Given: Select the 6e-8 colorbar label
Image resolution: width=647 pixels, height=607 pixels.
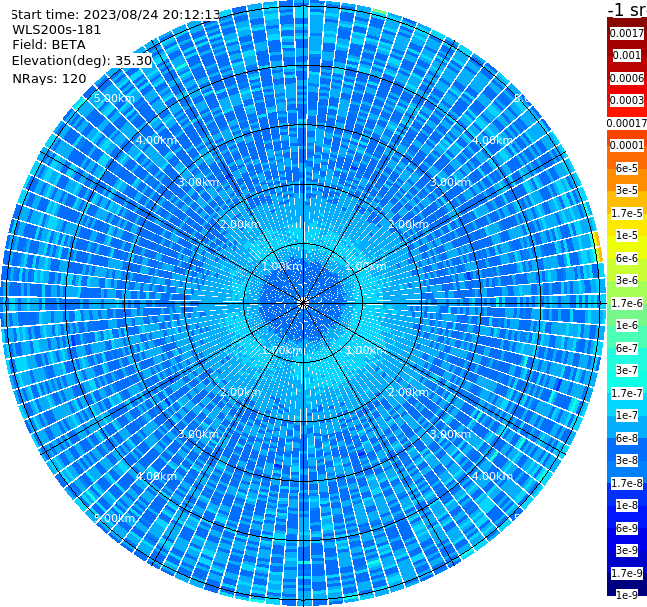Looking at the screenshot, I should (x=627, y=438).
